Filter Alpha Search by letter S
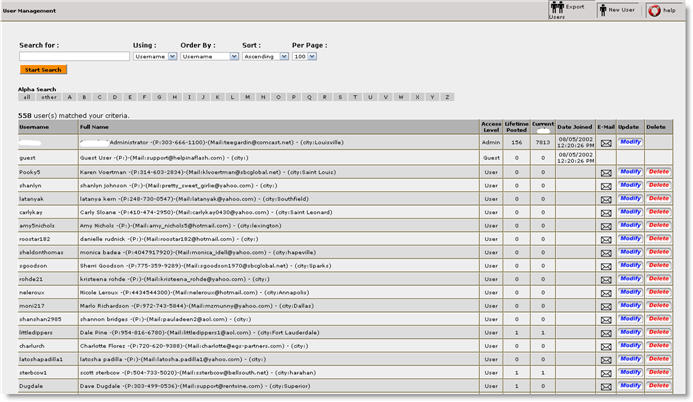This screenshot has height=402, width=693. (x=340, y=97)
